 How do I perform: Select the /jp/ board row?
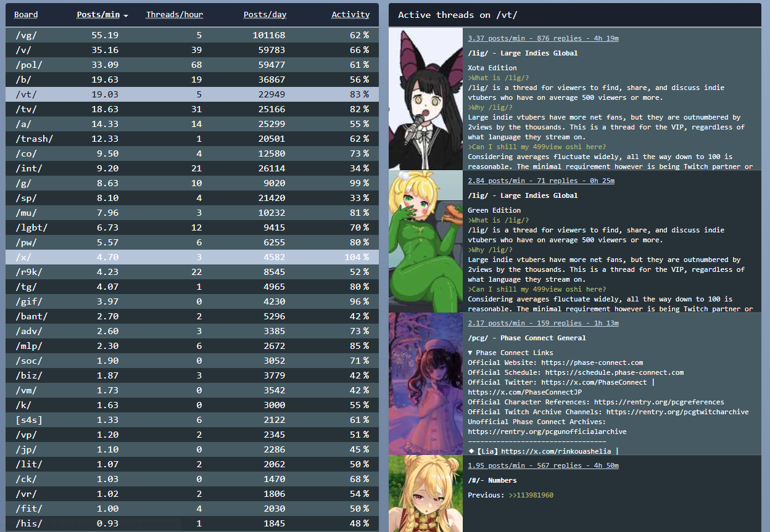click(x=192, y=449)
